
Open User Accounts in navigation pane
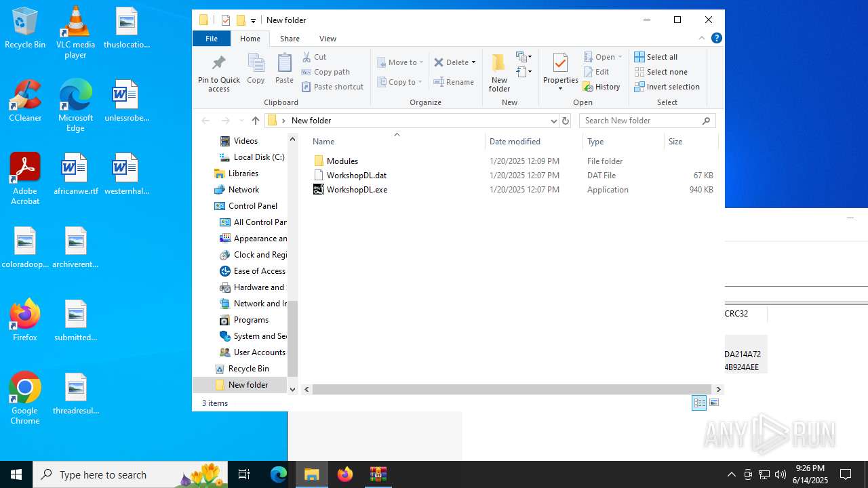[252, 352]
